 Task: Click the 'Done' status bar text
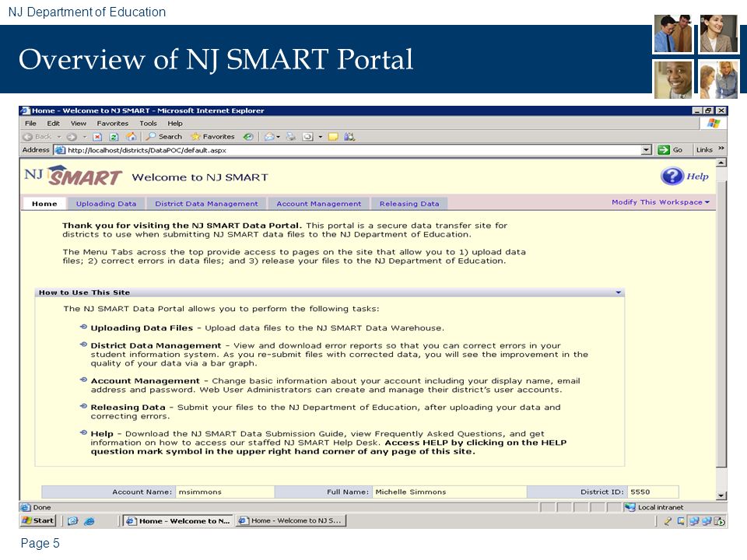(42, 508)
